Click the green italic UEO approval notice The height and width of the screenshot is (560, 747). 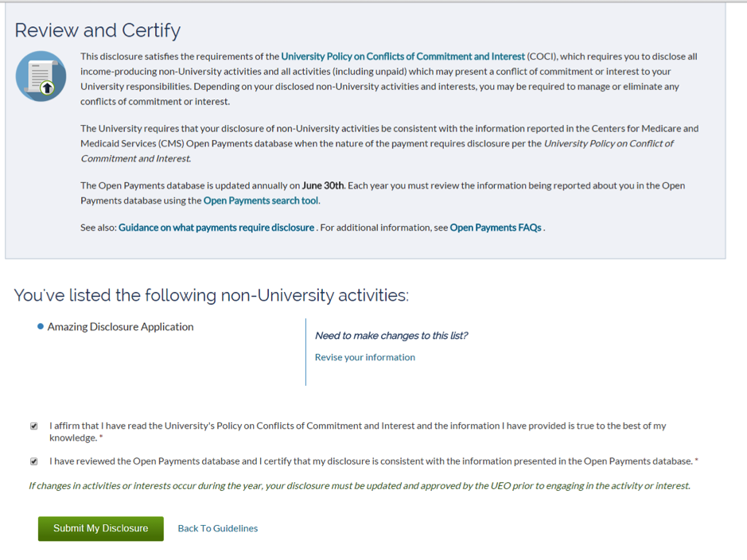coord(360,486)
